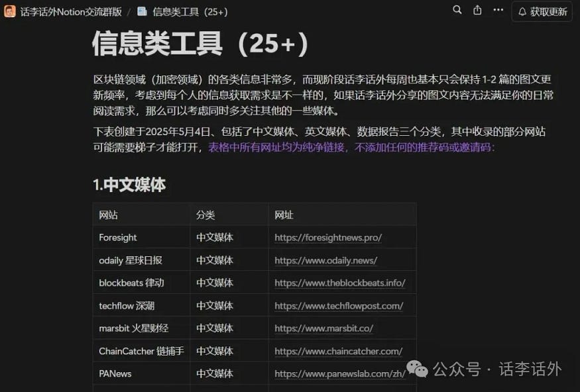Click the share icon in top bar

477,10
